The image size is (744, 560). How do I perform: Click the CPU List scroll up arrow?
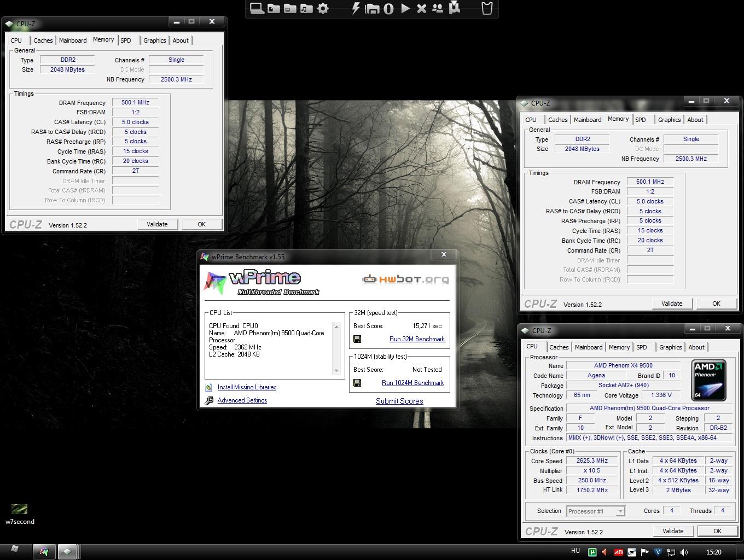336,327
